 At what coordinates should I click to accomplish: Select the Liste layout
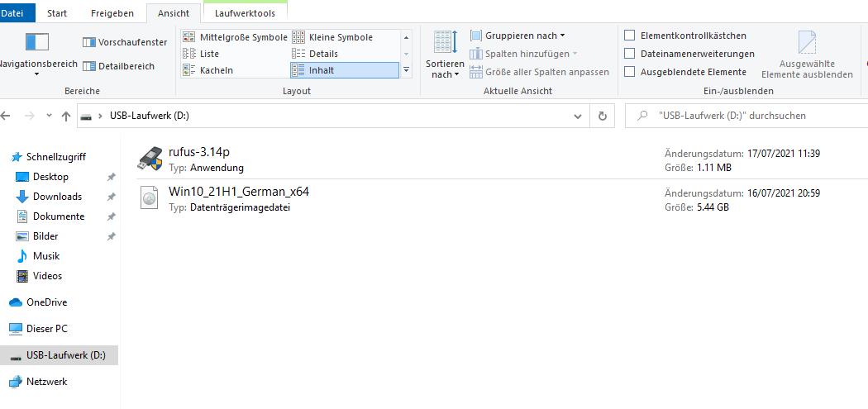click(201, 54)
